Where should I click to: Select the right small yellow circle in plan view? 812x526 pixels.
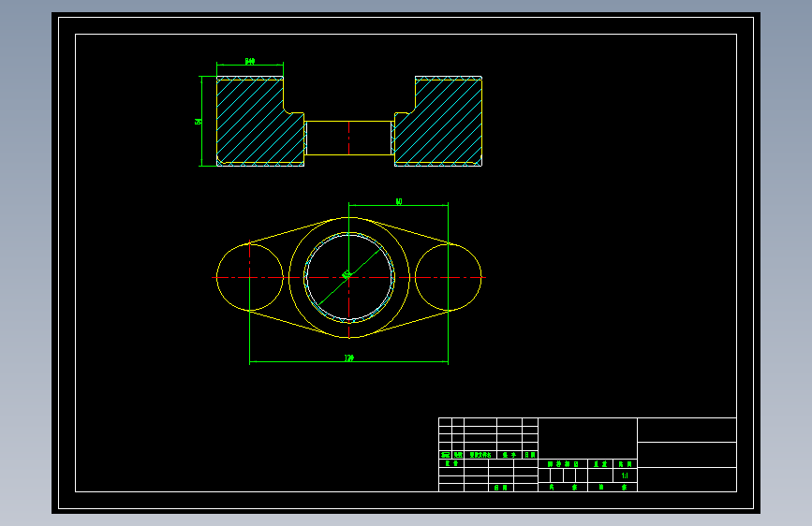448,277
